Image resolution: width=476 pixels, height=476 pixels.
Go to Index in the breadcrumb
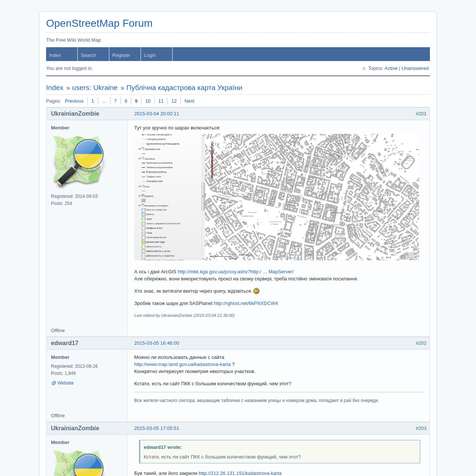[55, 88]
